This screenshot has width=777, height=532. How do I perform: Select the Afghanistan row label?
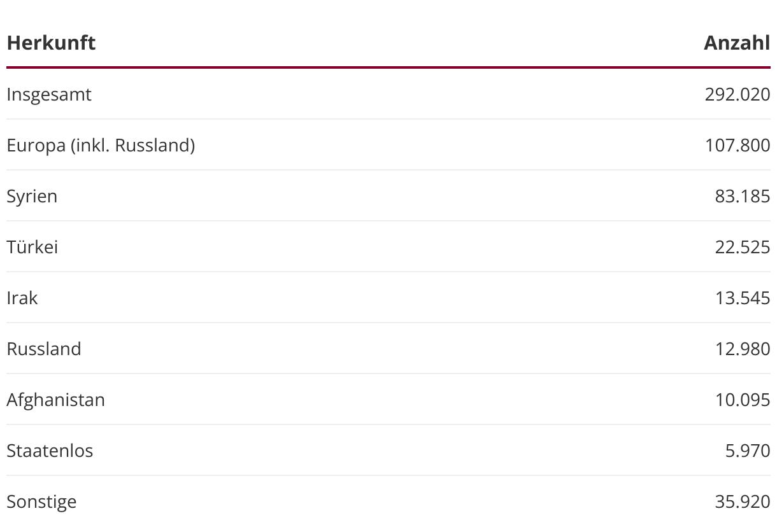56,400
